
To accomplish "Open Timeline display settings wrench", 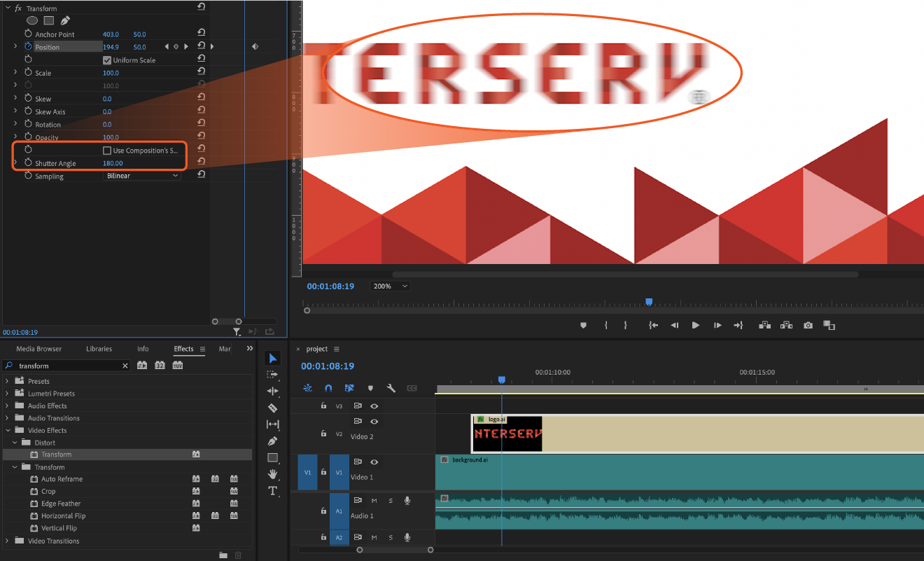I will click(x=391, y=388).
